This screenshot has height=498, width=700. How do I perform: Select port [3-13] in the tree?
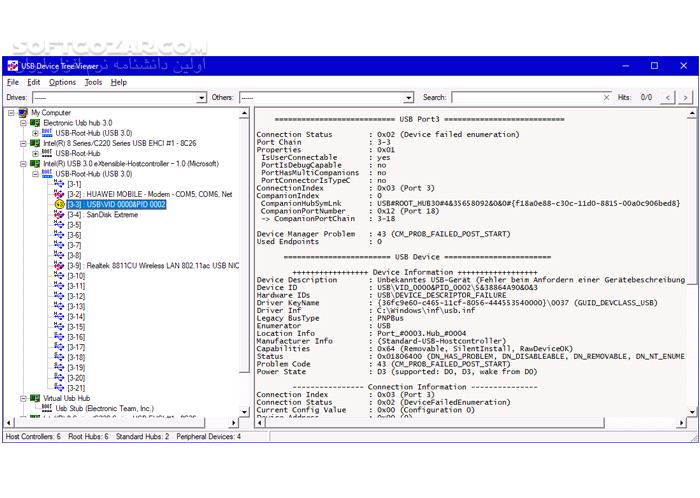tap(76, 307)
